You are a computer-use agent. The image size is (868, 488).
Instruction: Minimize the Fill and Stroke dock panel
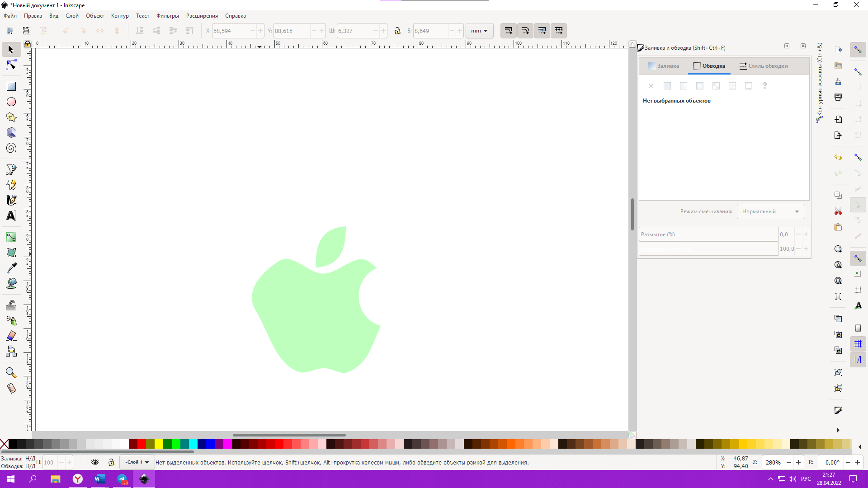(x=787, y=46)
